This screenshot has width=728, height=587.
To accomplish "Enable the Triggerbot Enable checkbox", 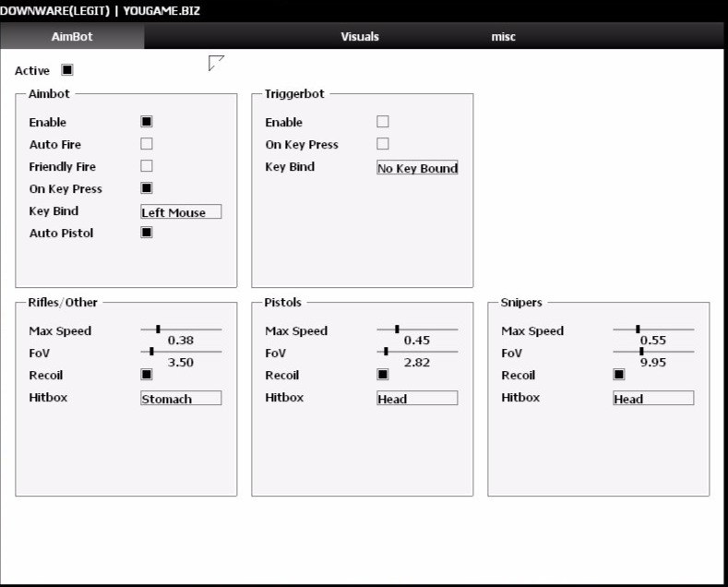I will [383, 122].
